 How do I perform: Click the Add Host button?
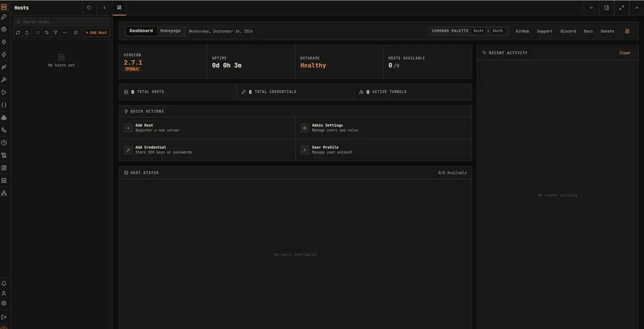pos(96,33)
